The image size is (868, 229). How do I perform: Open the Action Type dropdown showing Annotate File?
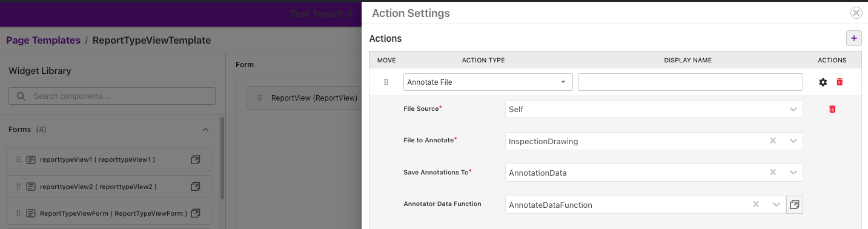488,82
